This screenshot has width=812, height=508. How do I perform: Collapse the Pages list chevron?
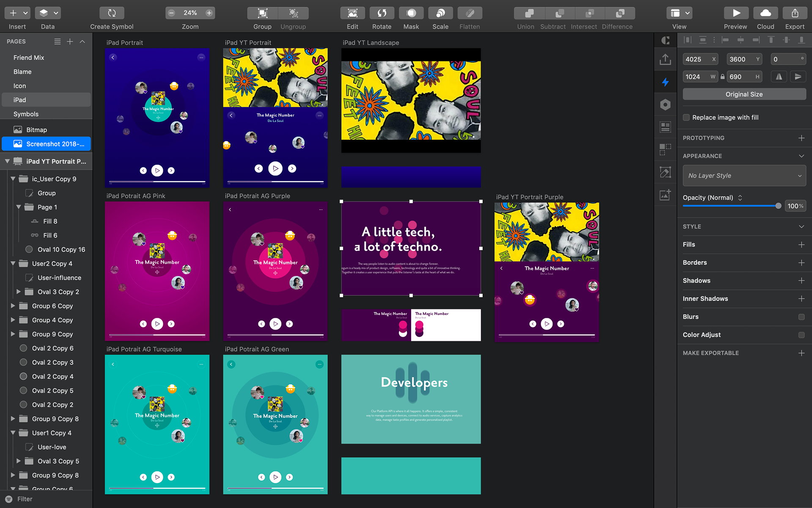point(82,41)
